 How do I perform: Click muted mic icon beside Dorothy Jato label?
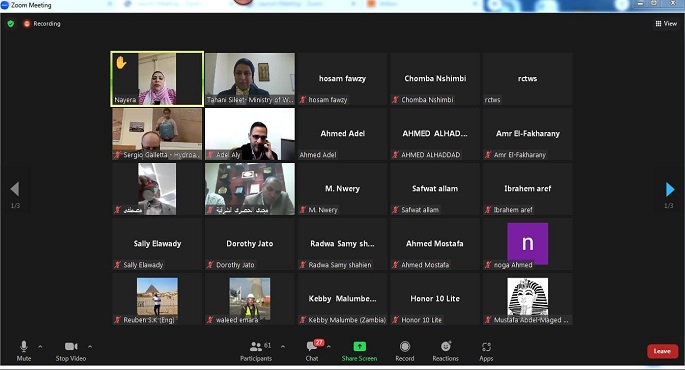point(210,265)
